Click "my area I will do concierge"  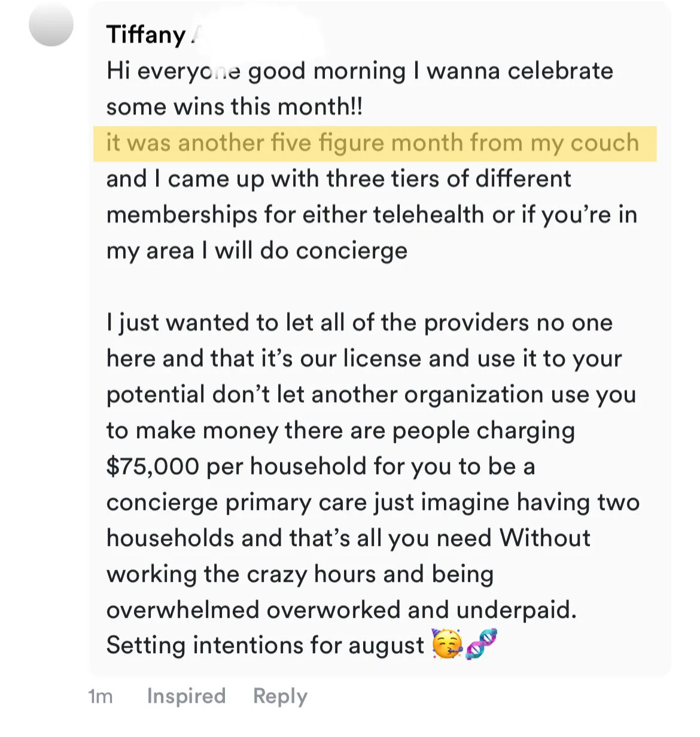[x=257, y=251]
